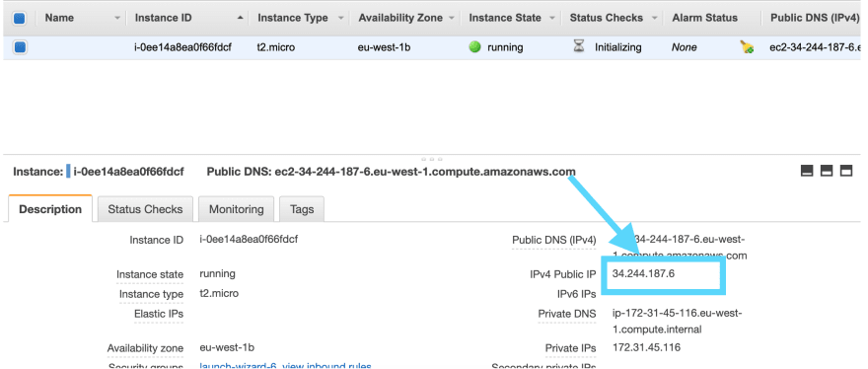Open the Instance State column dropdown

(x=552, y=19)
